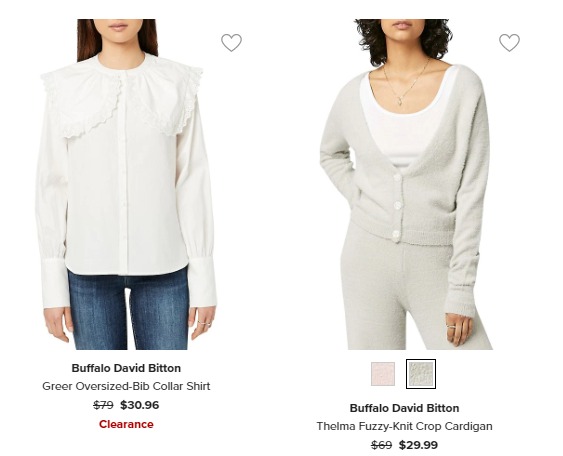Open Greer Oversized-Bib Collar Shirt link
The image size is (563, 456).
tap(126, 386)
